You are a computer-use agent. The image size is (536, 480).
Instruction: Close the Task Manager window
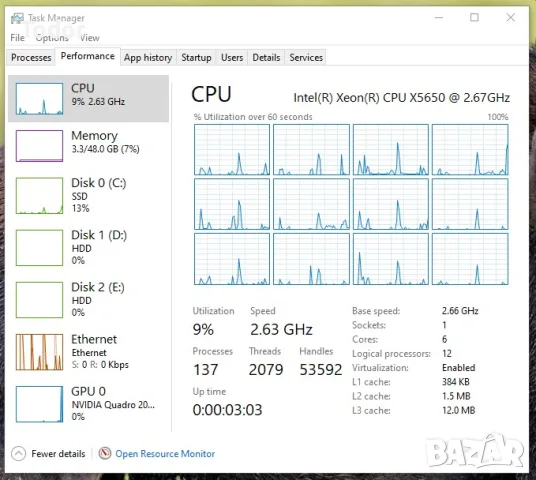point(511,17)
